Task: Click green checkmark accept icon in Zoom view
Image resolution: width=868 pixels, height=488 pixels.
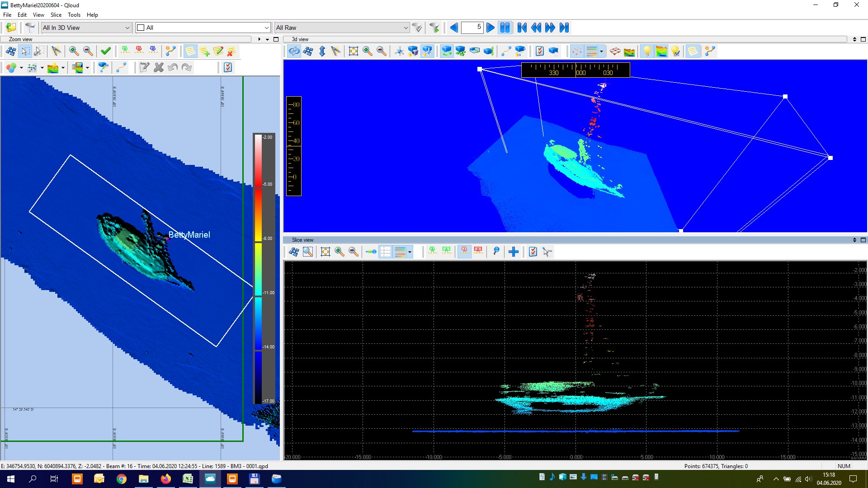Action: 105,51
